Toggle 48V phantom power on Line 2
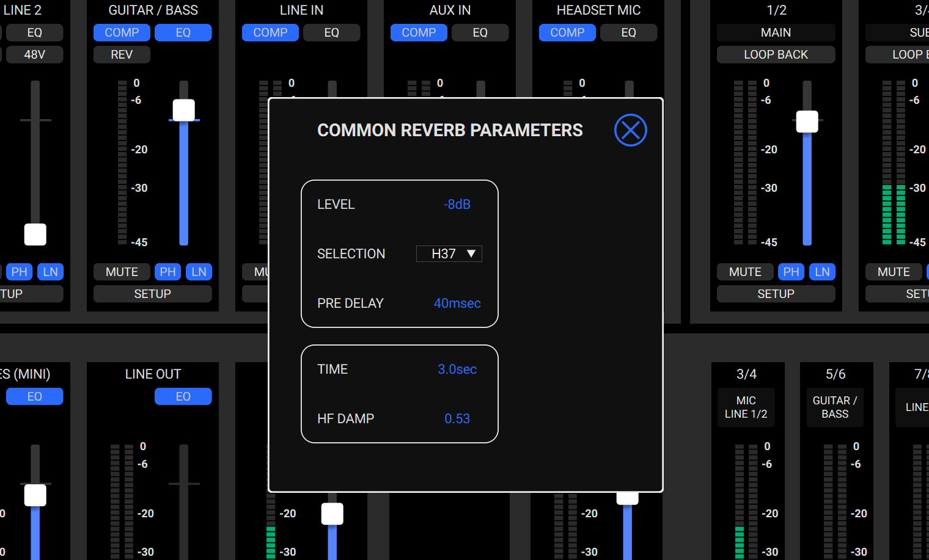929x560 pixels. (x=34, y=55)
